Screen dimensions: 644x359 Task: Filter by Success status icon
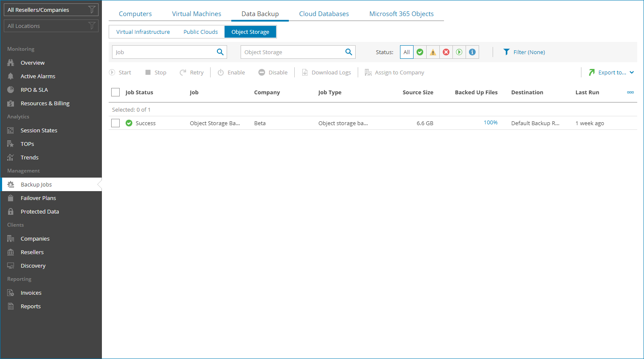pyautogui.click(x=420, y=52)
